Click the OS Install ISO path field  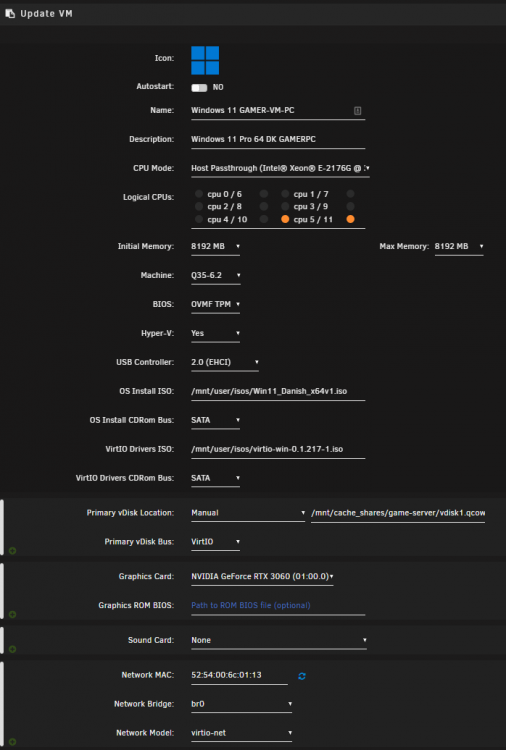278,391
